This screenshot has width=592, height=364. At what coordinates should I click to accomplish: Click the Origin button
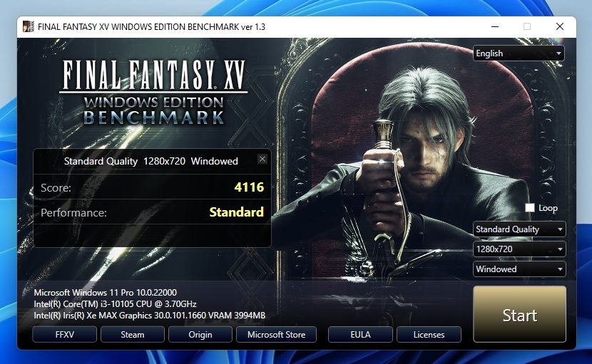pyautogui.click(x=200, y=335)
